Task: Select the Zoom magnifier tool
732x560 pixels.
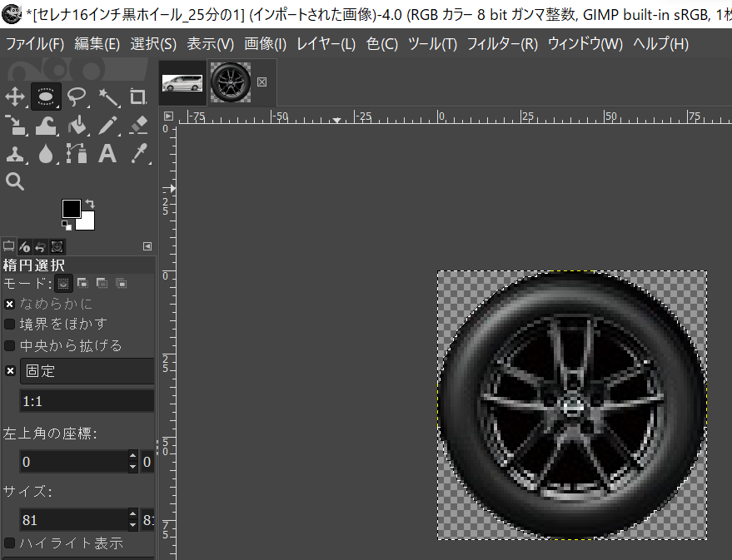Action: click(x=14, y=181)
